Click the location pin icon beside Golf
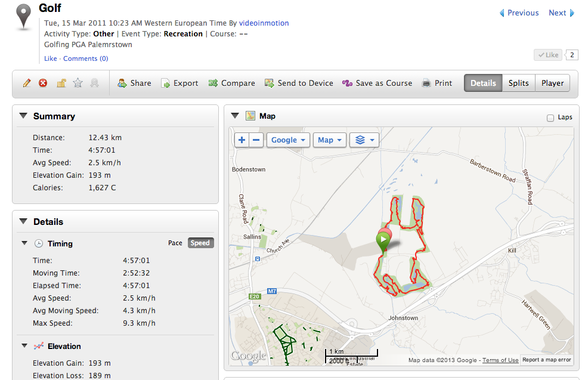Viewport: 588px width, 380px height. point(24,17)
